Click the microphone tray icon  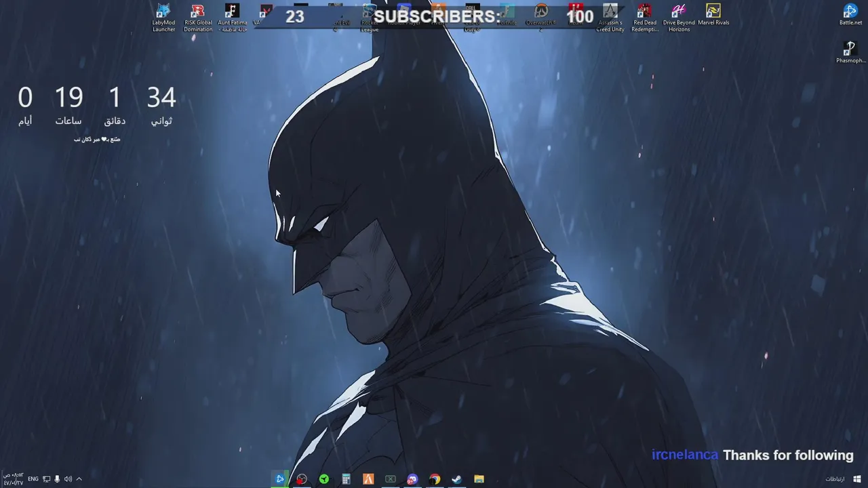pyautogui.click(x=57, y=479)
